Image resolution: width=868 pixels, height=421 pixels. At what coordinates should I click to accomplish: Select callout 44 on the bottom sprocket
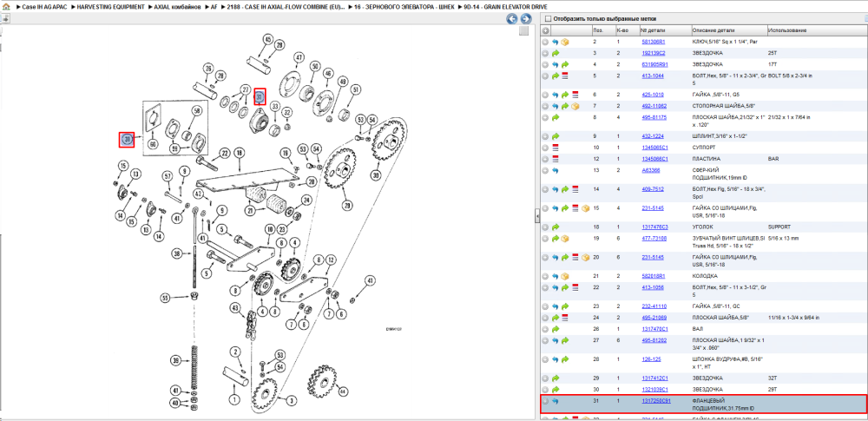[342, 391]
